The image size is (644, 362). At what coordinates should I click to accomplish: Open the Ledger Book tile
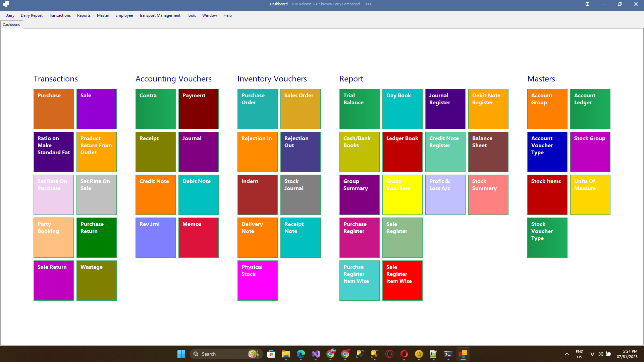pyautogui.click(x=402, y=152)
